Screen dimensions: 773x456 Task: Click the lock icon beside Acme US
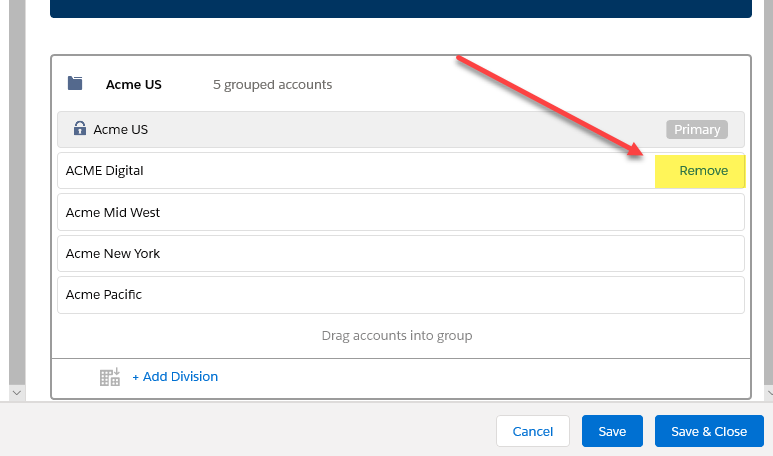click(79, 128)
